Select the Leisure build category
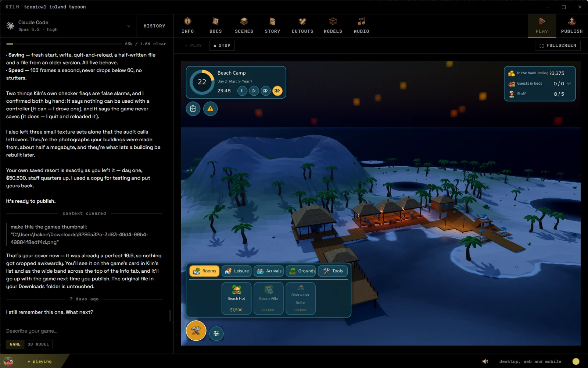 point(237,271)
